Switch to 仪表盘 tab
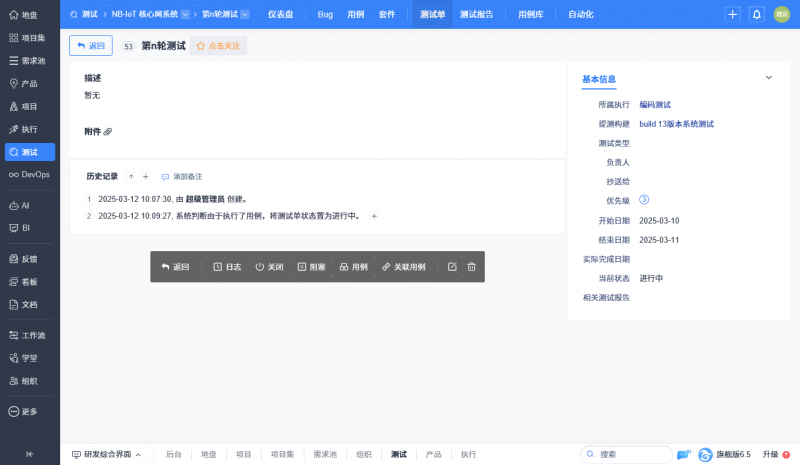This screenshot has width=800, height=465. pos(281,14)
